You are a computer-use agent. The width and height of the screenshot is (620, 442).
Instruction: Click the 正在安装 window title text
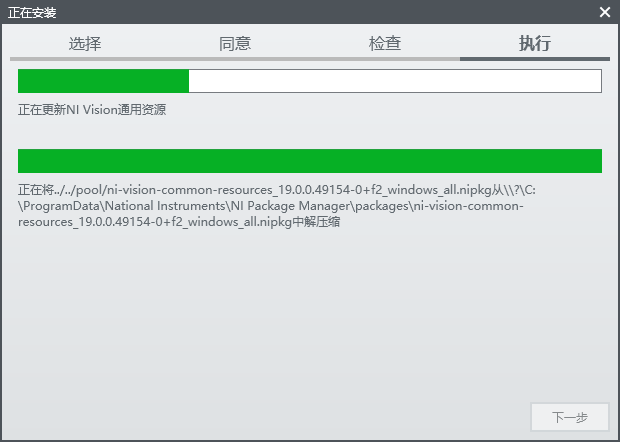click(x=32, y=12)
